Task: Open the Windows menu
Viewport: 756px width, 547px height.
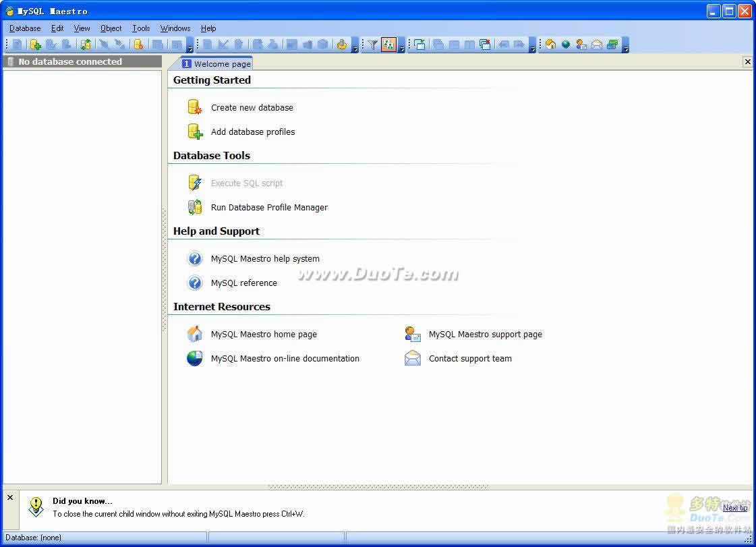Action: [x=175, y=28]
